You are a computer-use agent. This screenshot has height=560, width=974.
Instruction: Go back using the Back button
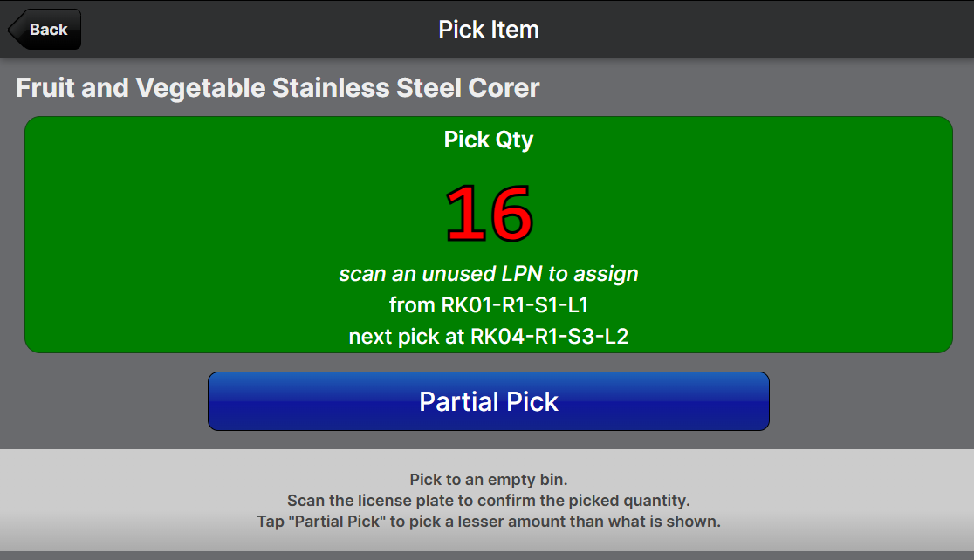coord(47,30)
